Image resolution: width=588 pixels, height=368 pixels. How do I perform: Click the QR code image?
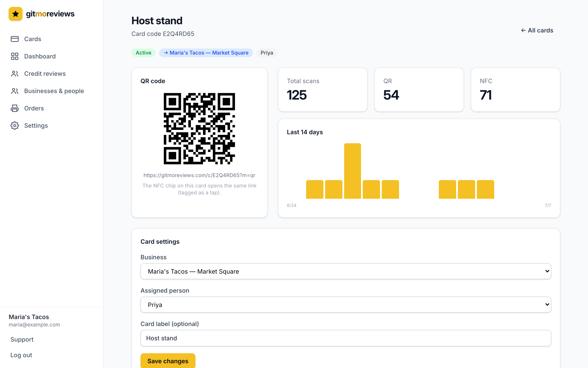pos(199,129)
